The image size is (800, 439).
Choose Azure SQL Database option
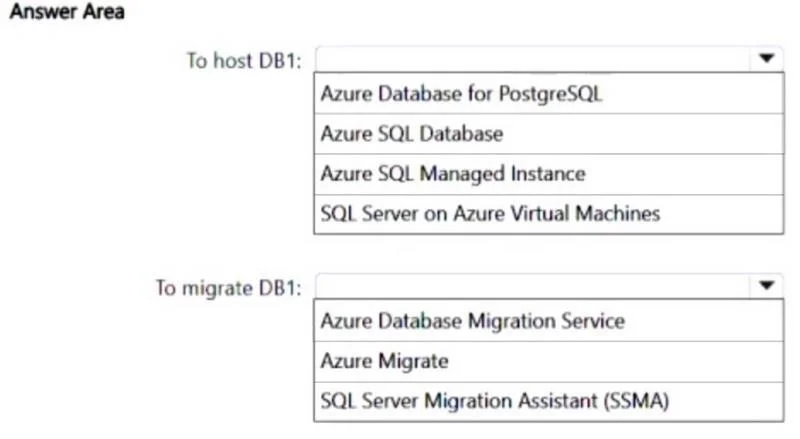tap(549, 134)
